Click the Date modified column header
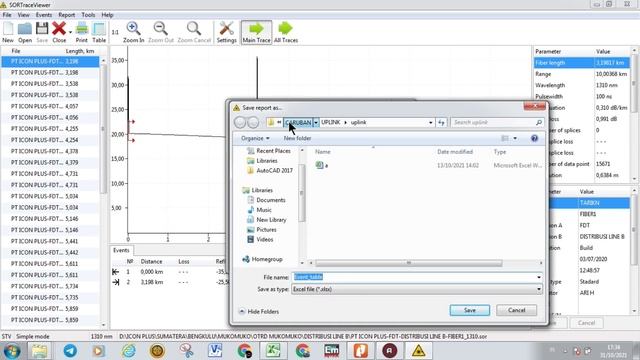The height and width of the screenshot is (360, 640). point(455,152)
